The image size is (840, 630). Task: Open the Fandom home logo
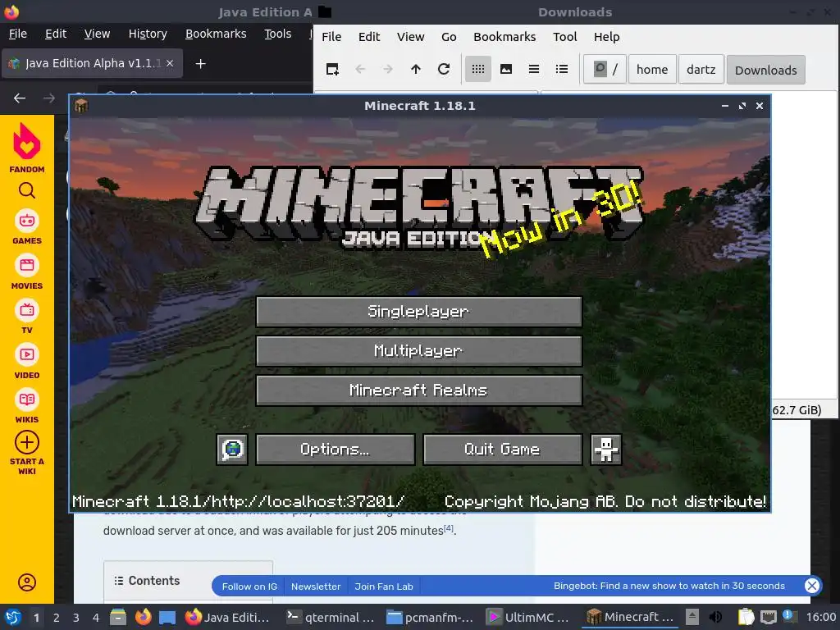[27, 148]
